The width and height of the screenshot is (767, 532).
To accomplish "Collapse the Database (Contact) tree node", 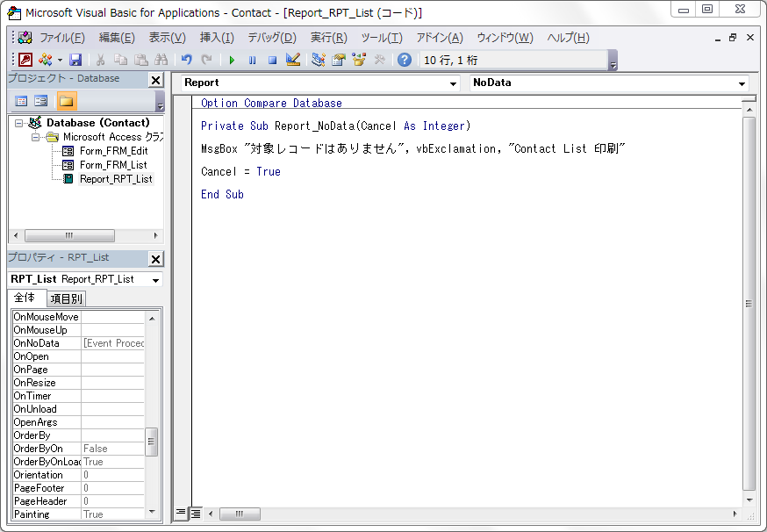I will click(18, 123).
